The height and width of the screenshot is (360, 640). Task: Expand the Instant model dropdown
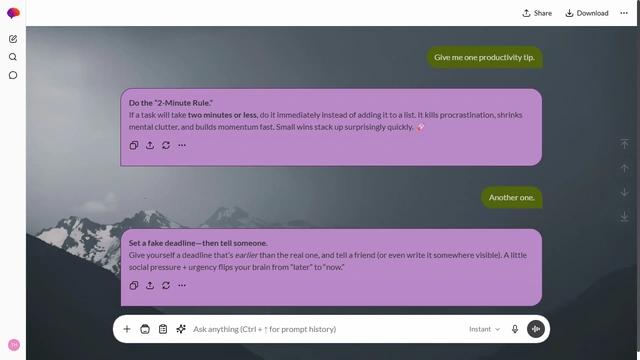tap(484, 329)
